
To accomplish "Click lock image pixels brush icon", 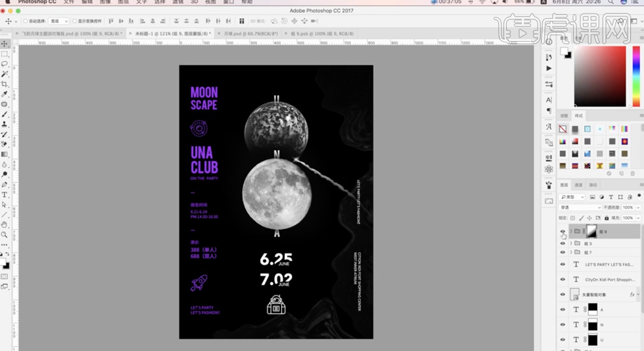I will 581,218.
